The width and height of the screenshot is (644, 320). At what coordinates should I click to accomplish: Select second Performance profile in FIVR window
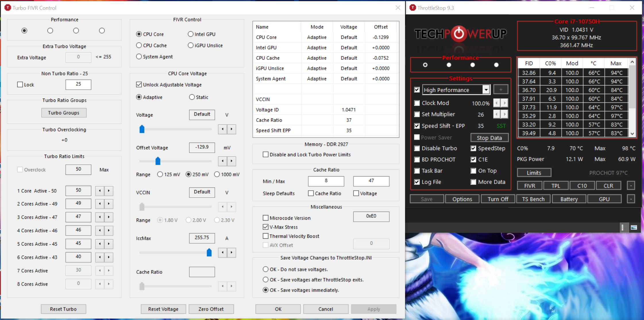pyautogui.click(x=50, y=30)
